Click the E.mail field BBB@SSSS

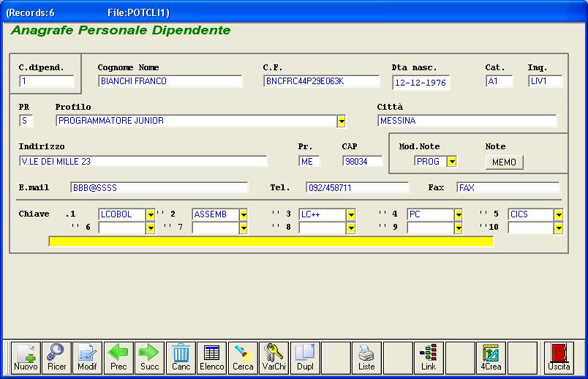coord(159,187)
